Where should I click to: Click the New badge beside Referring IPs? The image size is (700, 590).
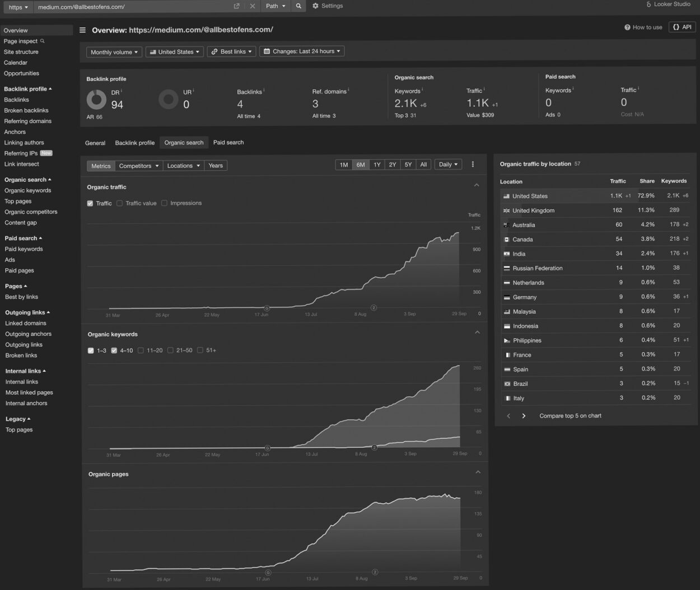pyautogui.click(x=46, y=153)
